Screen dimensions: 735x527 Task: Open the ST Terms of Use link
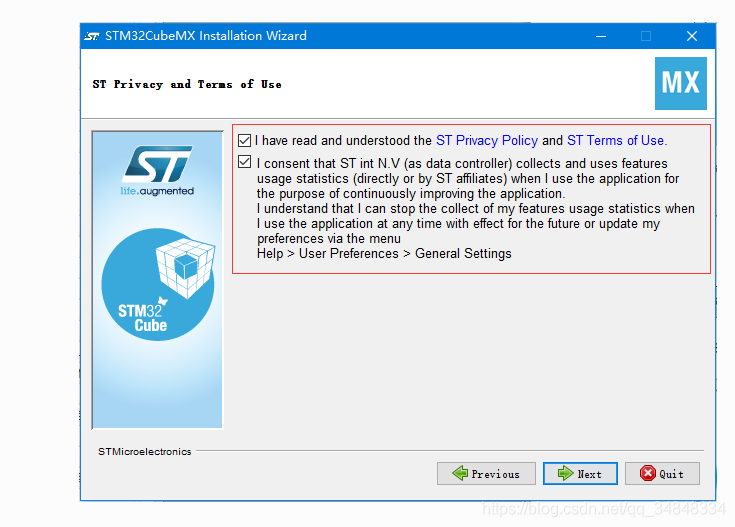tap(615, 140)
